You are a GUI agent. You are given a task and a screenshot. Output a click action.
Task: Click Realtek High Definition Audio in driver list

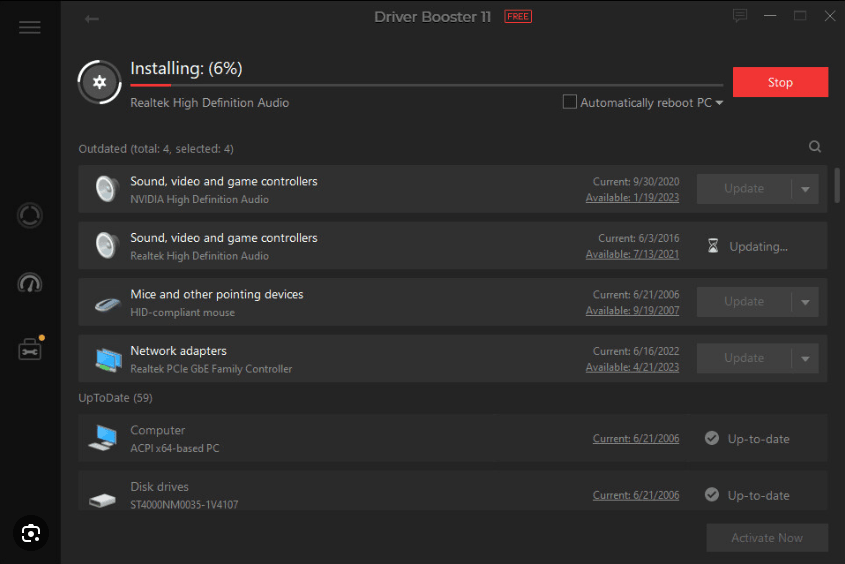tap(199, 256)
